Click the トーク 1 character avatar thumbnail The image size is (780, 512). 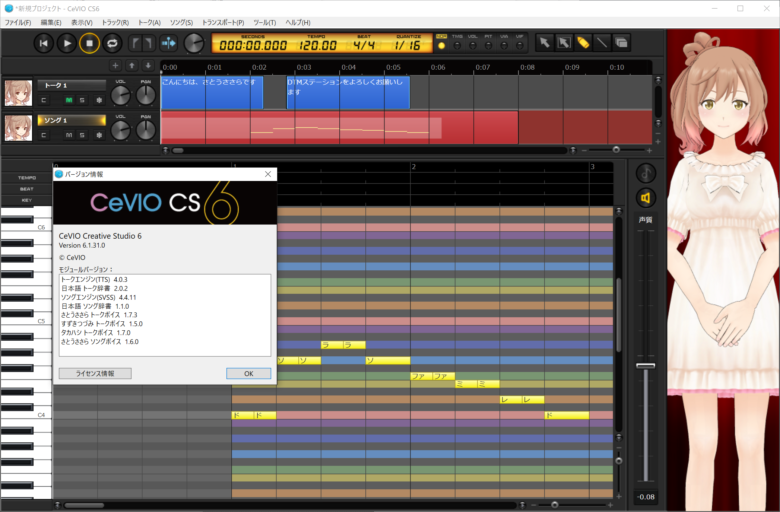point(18,93)
